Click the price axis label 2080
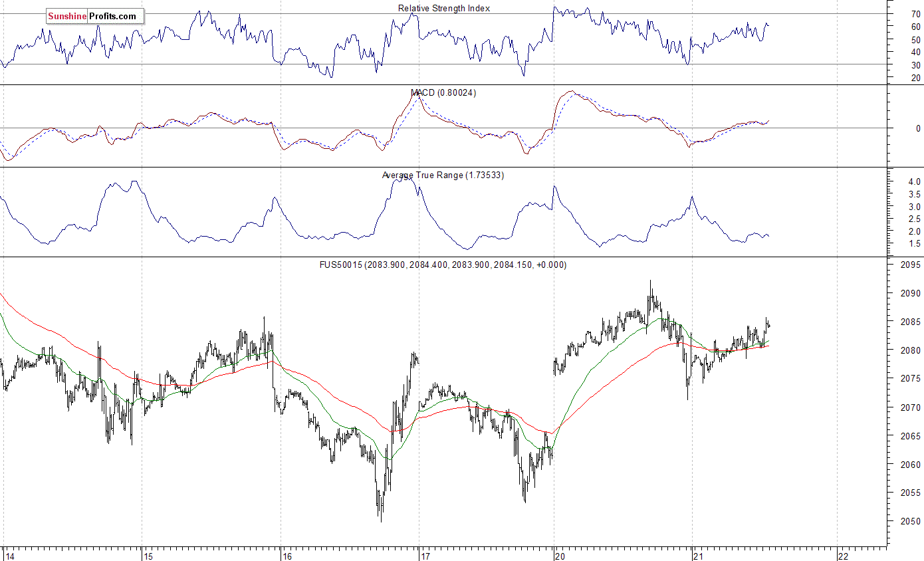924x561 pixels. [x=911, y=350]
